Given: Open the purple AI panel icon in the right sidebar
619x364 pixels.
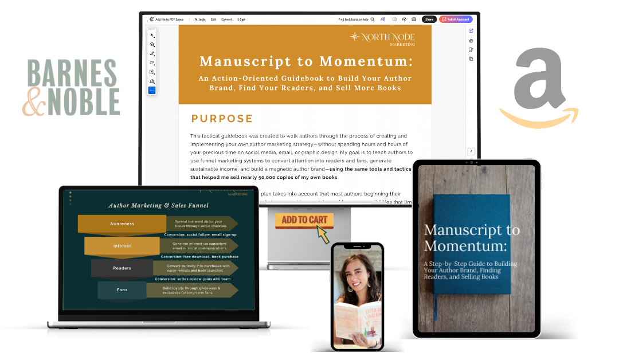Looking at the screenshot, I should point(471,31).
